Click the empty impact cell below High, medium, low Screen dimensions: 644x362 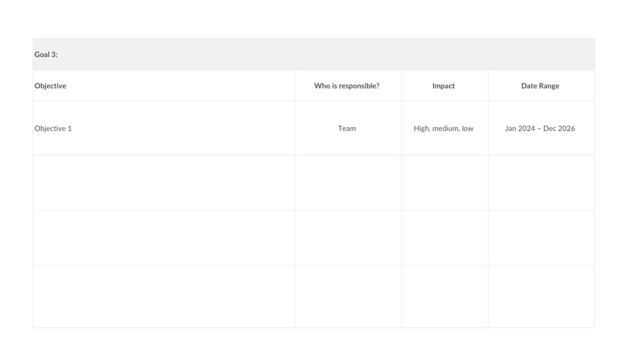tap(445, 183)
